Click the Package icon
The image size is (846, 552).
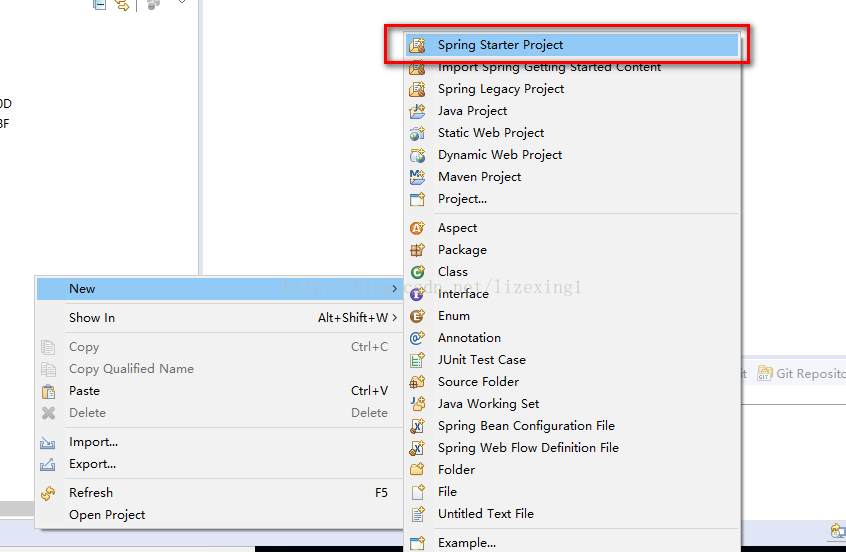tap(417, 250)
